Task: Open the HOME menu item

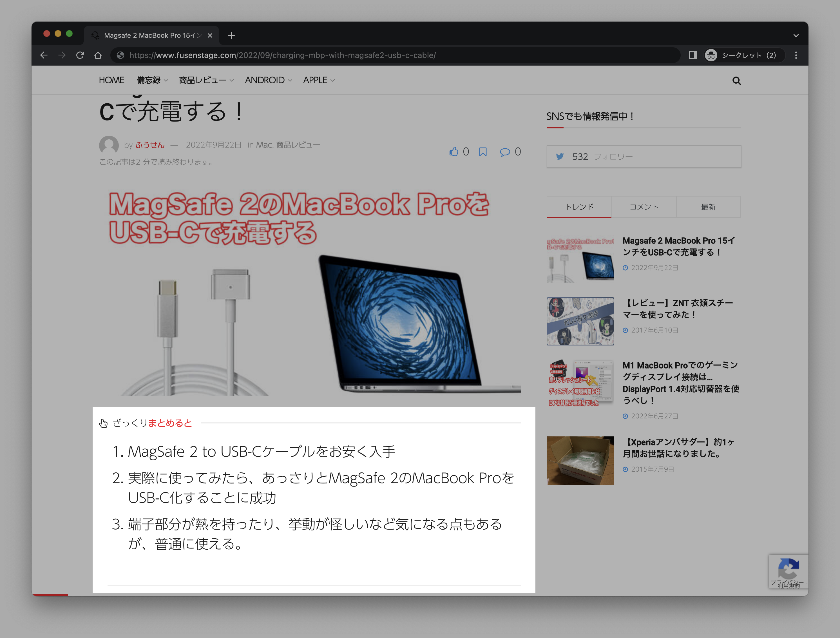Action: coord(111,80)
